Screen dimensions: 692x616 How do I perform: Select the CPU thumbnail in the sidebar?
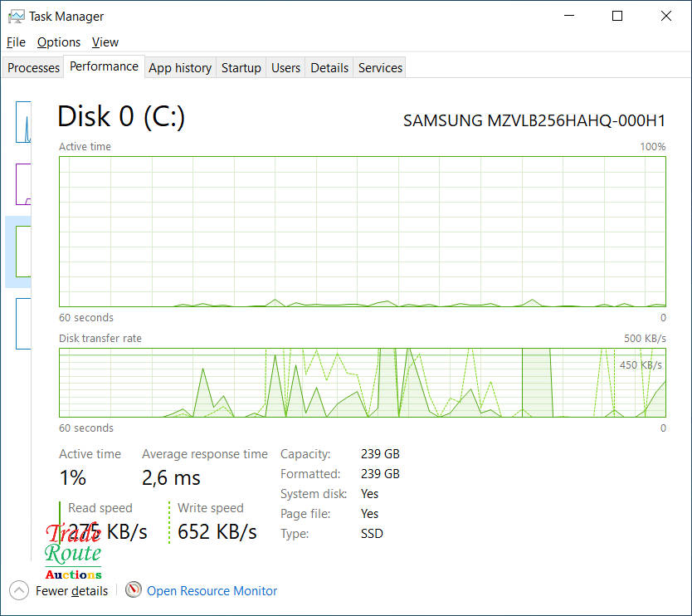[23, 121]
